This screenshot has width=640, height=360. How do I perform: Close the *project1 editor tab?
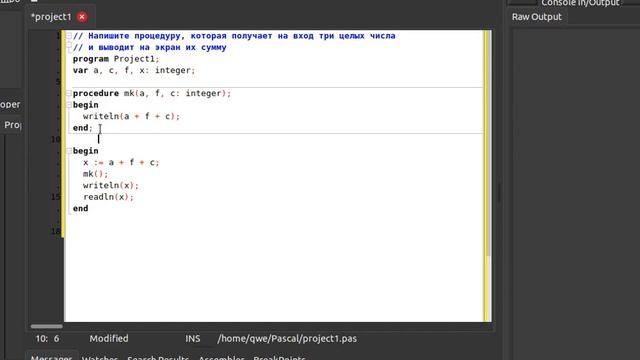click(82, 17)
